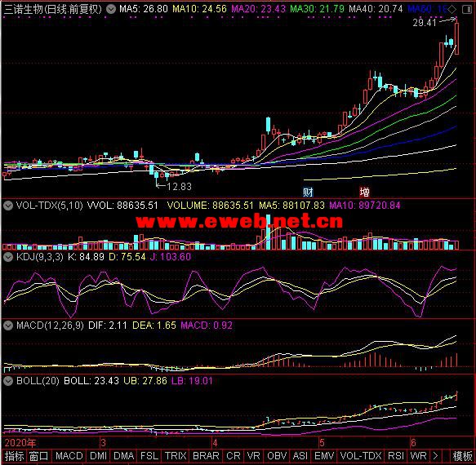Switch to the RSI indicator tab
This screenshot has width=476, height=465.
pos(396,456)
